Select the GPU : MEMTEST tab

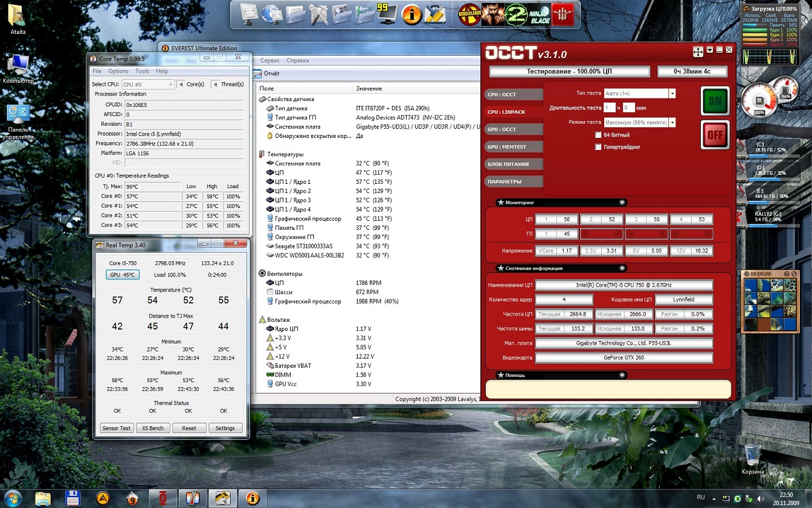(x=514, y=146)
